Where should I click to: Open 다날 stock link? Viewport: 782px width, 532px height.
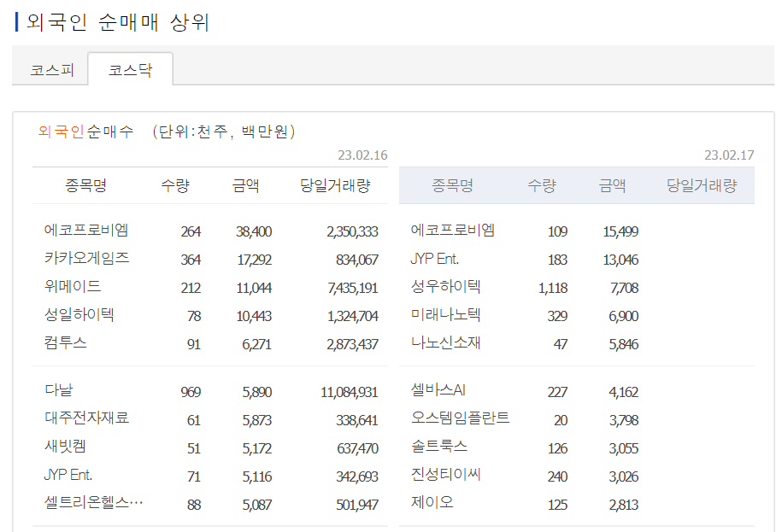point(59,390)
